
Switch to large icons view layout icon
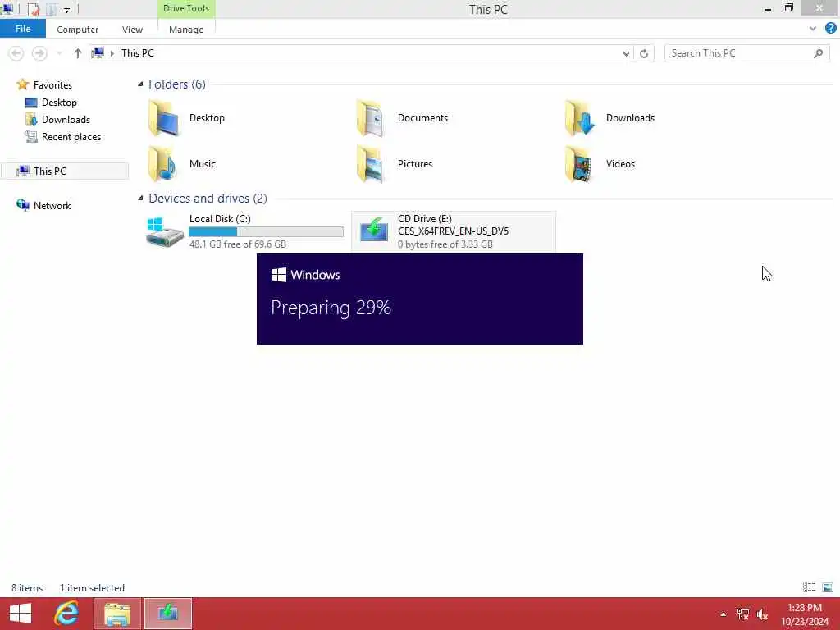(828, 587)
